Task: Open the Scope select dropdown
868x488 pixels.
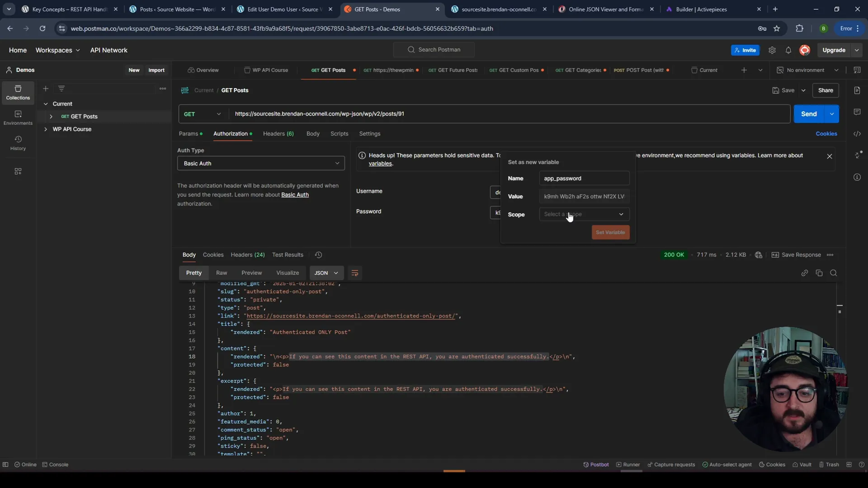Action: (x=584, y=214)
